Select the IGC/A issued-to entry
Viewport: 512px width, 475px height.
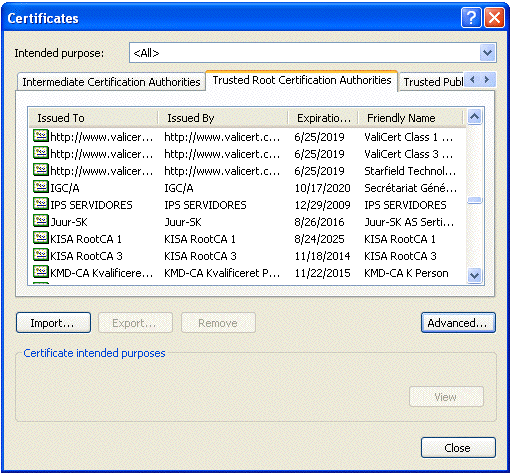pyautogui.click(x=65, y=188)
